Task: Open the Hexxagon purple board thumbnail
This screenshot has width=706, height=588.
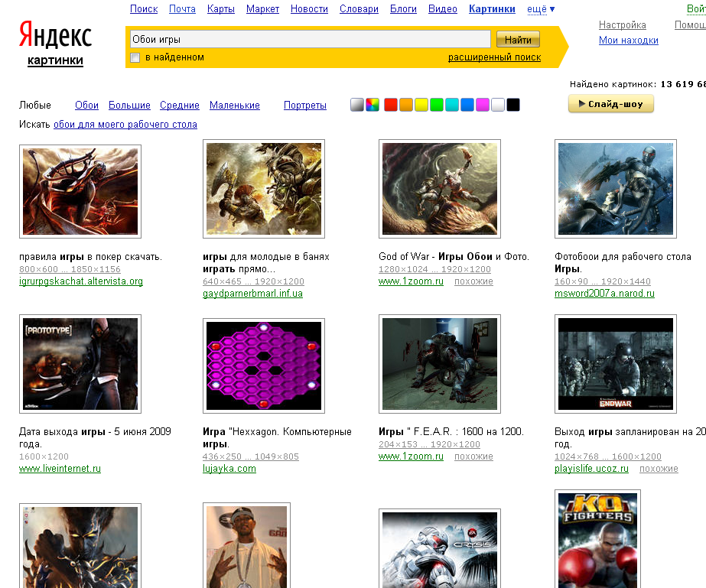Action: (264, 365)
